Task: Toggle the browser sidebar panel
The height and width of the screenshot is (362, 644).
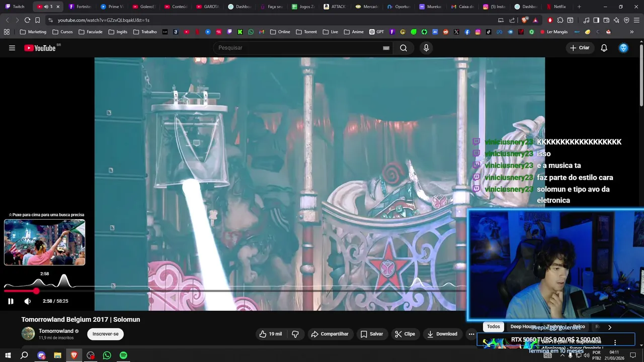Action: (x=596, y=20)
